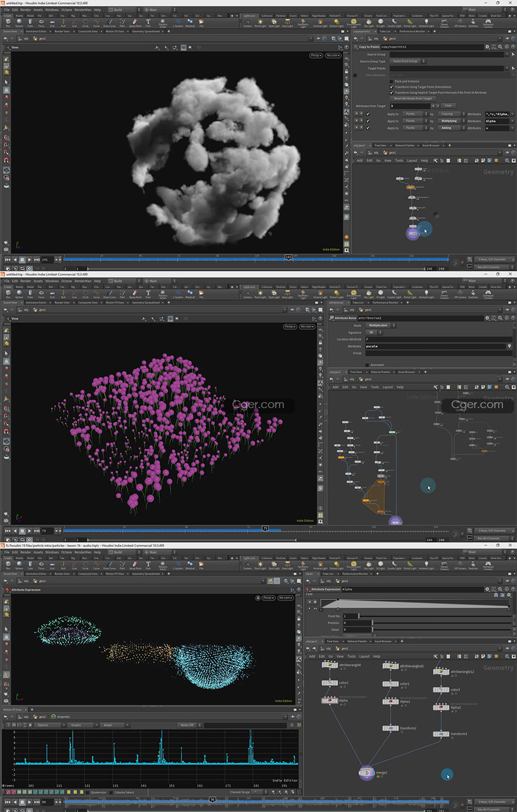Click play forward button on top window playbar
Viewport: 517px width, 812px height.
pyautogui.click(x=29, y=260)
